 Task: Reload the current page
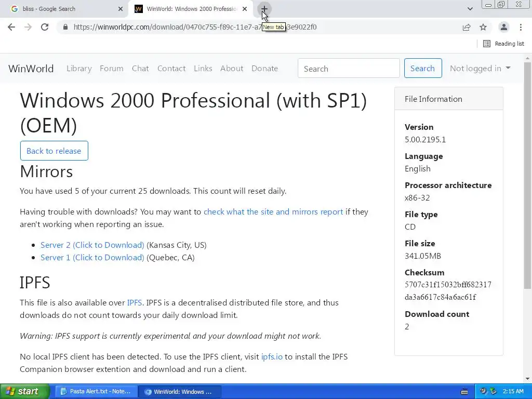click(45, 27)
